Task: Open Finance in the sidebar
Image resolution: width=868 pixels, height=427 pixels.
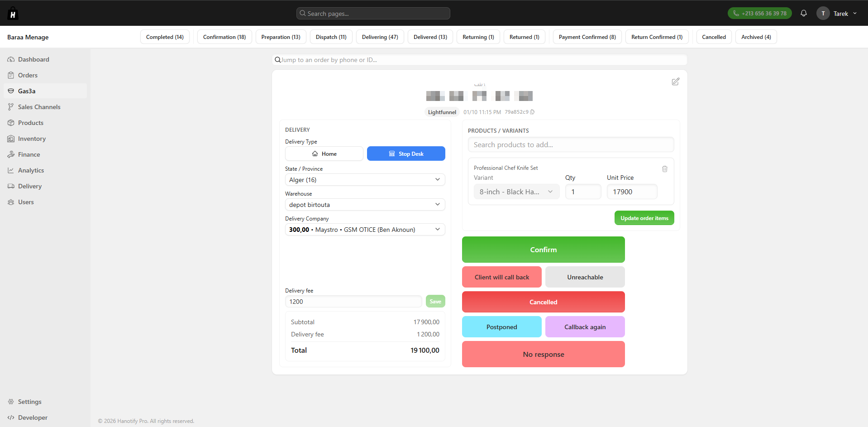Action: 45,154
